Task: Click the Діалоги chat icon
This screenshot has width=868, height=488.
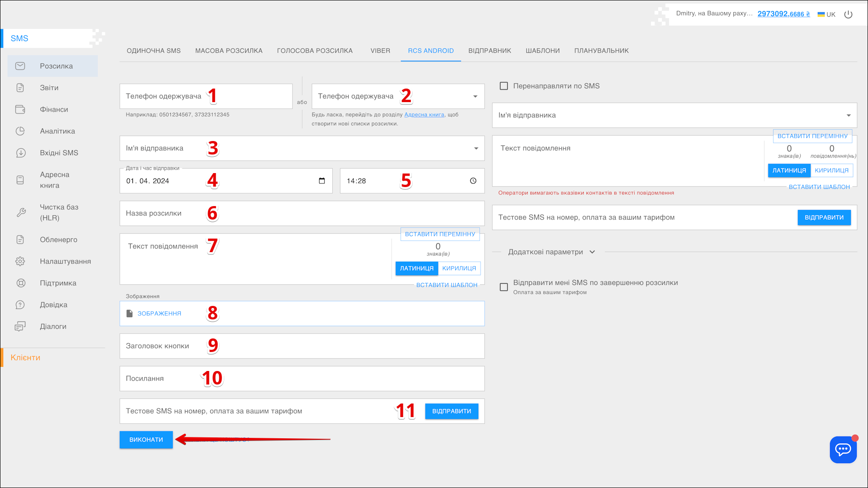Action: (x=20, y=326)
